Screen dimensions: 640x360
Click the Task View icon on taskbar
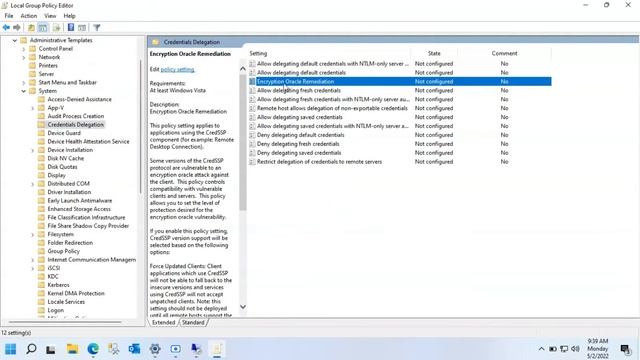point(51,349)
